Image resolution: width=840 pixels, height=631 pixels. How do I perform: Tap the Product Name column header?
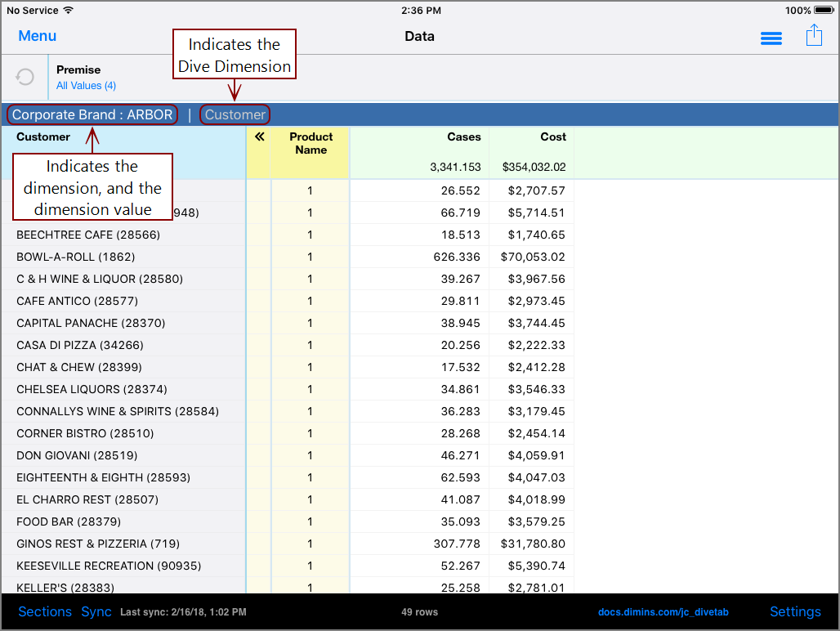click(311, 143)
